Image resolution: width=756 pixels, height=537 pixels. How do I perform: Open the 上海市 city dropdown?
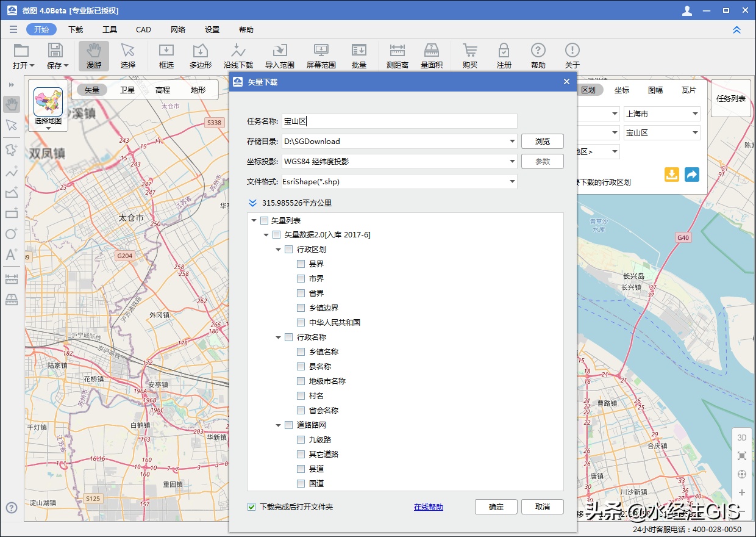point(662,114)
